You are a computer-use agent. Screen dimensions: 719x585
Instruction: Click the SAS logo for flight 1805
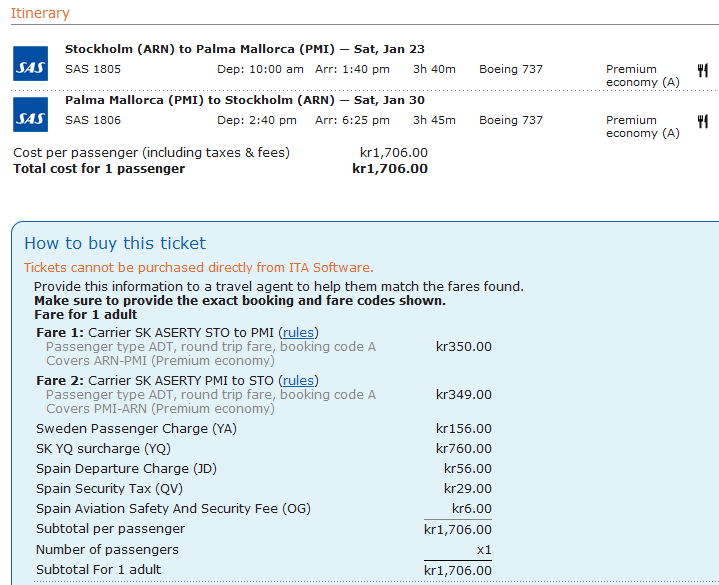[30, 63]
